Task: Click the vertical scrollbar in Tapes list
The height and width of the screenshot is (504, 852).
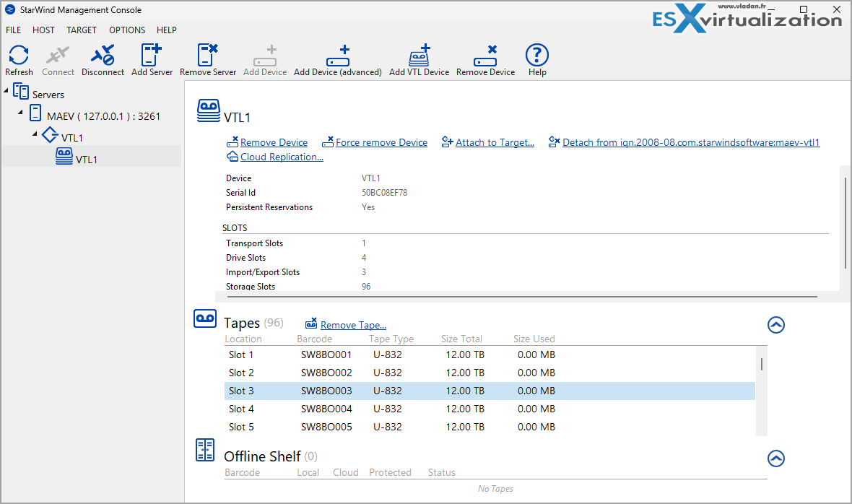Action: pyautogui.click(x=760, y=365)
